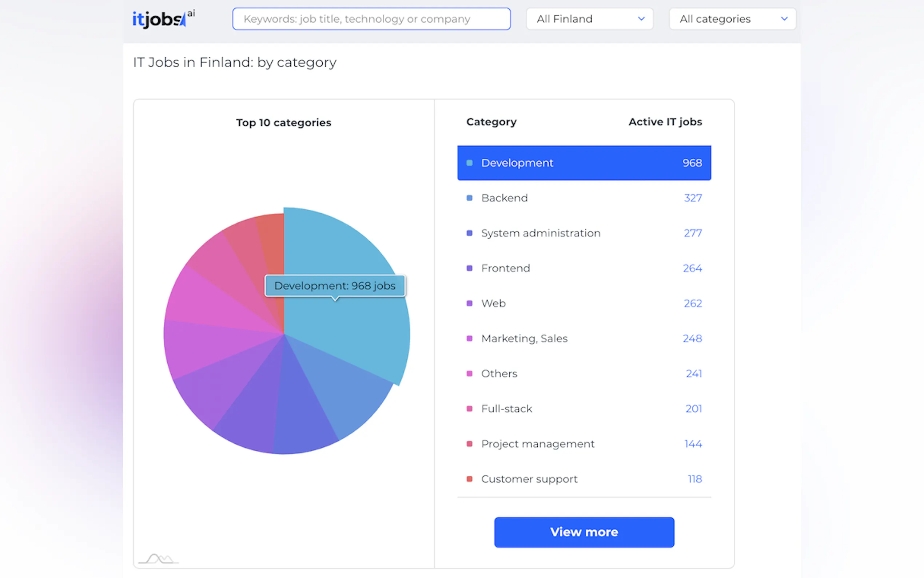Click the Backend color swatch
The height and width of the screenshot is (578, 924).
pyautogui.click(x=469, y=198)
